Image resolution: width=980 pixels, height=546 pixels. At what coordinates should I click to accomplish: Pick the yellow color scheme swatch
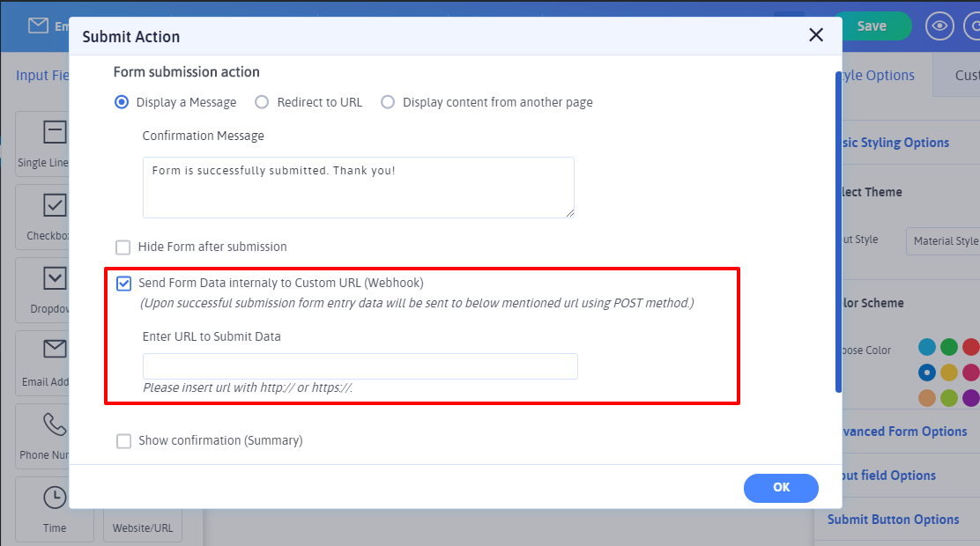[948, 373]
